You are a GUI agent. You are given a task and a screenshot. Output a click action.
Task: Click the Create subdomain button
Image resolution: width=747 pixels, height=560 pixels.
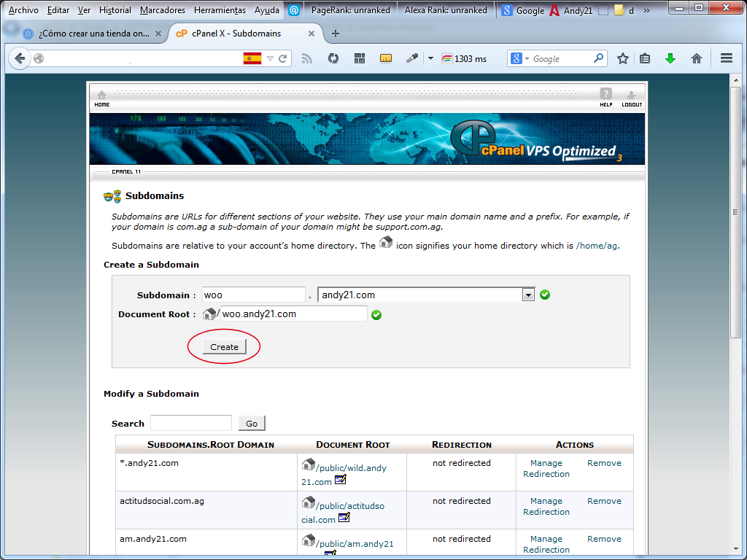click(225, 347)
